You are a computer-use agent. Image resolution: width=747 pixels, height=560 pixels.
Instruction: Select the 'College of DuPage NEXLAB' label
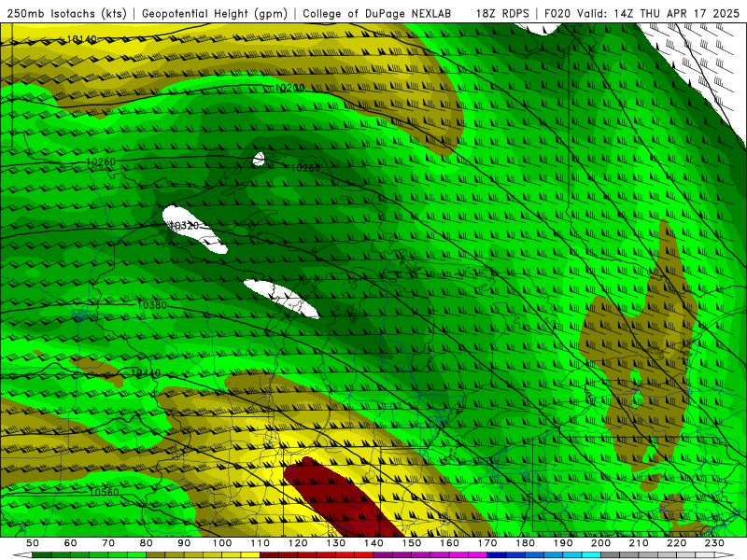pyautogui.click(x=377, y=13)
